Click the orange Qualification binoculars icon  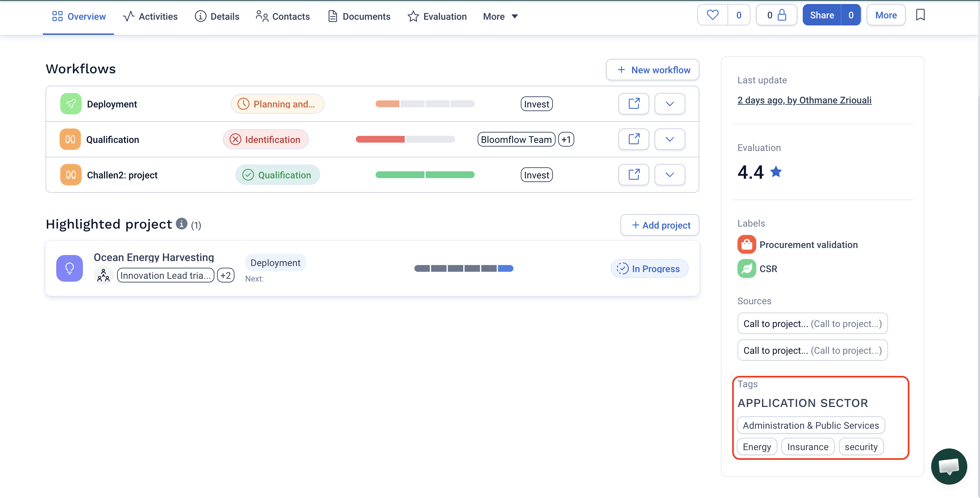point(70,139)
